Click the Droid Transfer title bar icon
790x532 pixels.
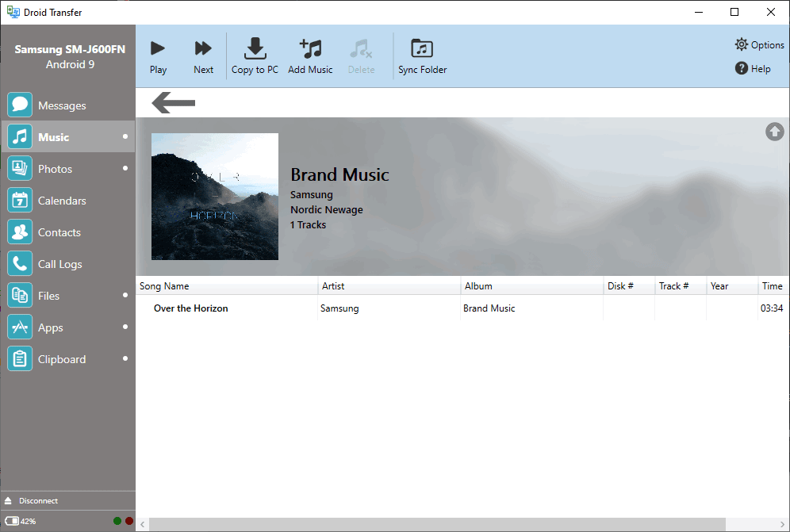tap(13, 12)
